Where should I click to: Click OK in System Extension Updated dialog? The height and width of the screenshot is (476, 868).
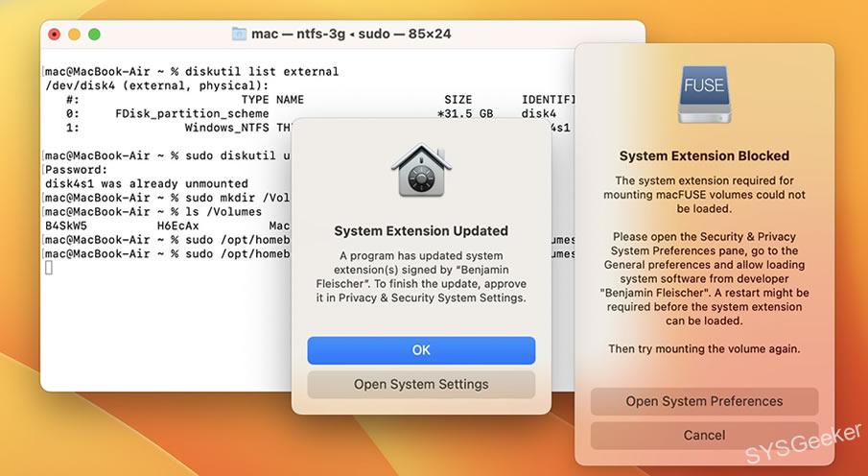coord(421,350)
